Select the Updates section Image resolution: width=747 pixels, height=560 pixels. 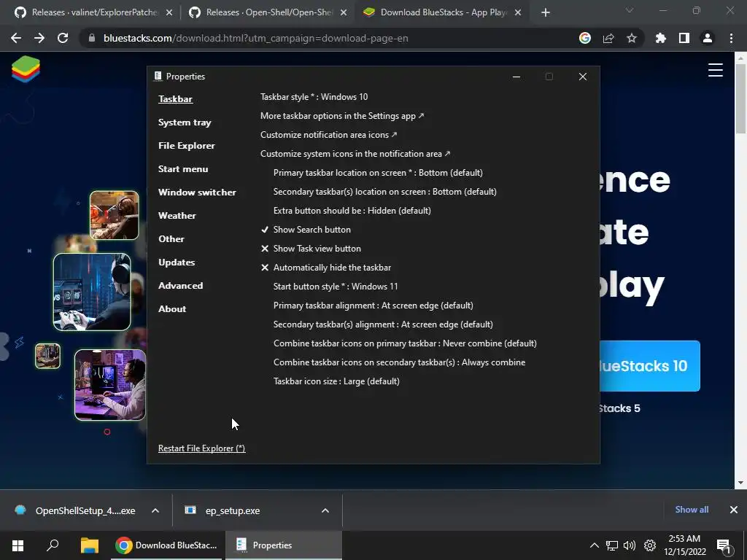point(177,262)
